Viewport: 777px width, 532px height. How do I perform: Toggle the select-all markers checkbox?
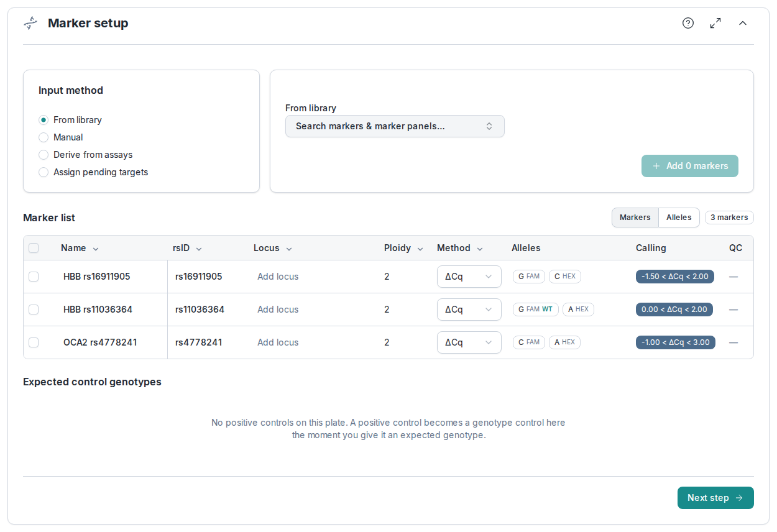coord(34,248)
